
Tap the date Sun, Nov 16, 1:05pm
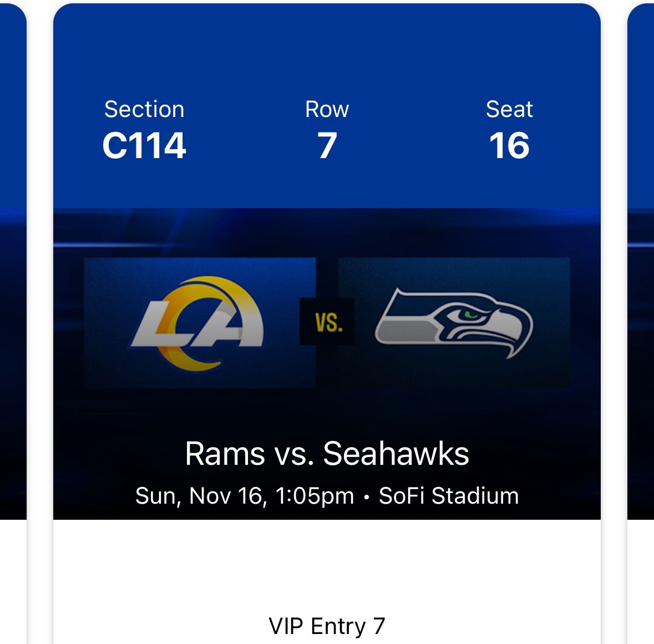click(x=244, y=496)
